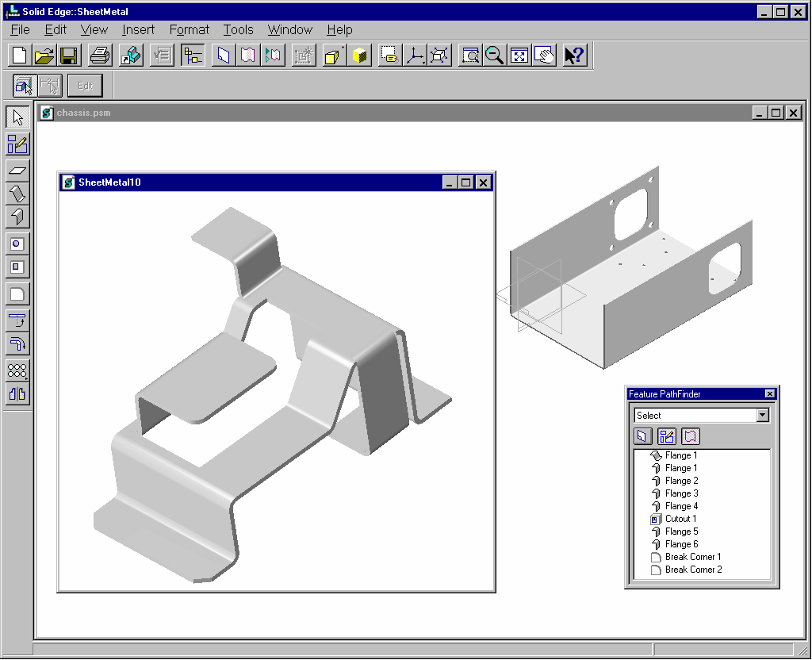Select the Flange tool in sidebar
Image resolution: width=812 pixels, height=660 pixels.
click(x=17, y=216)
